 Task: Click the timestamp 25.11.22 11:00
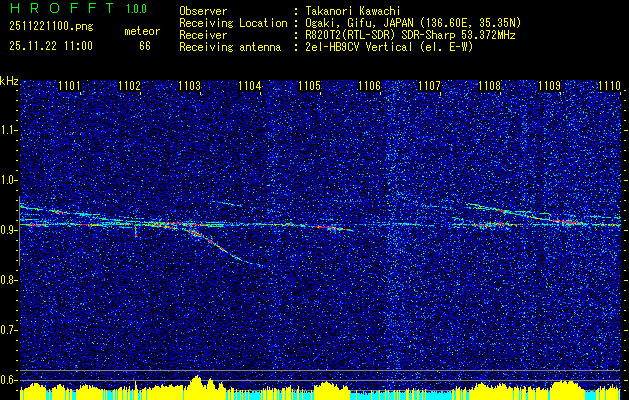(x=51, y=46)
